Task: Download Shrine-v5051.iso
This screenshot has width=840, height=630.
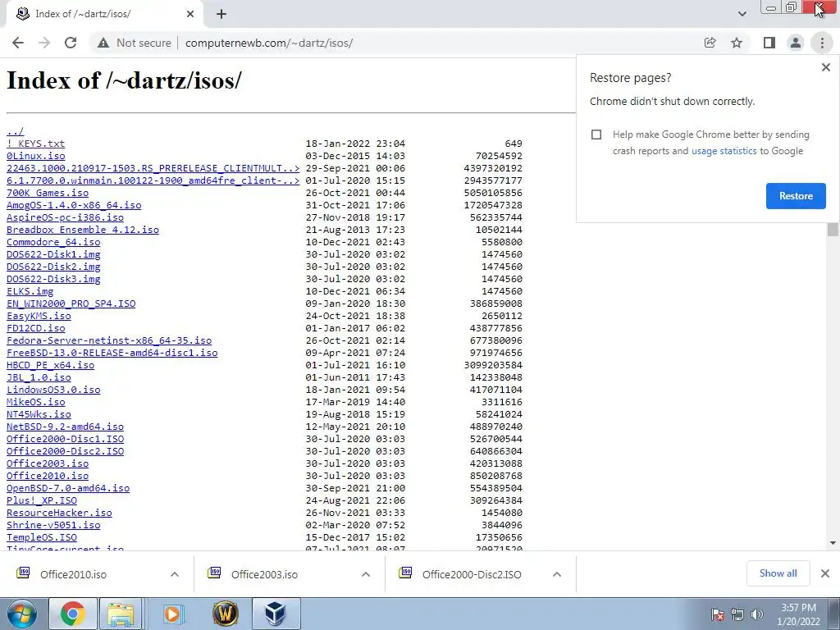Action: 53,525
